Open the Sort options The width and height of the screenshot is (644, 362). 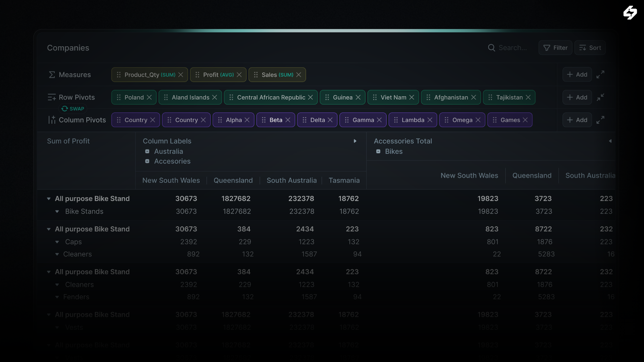coord(590,48)
